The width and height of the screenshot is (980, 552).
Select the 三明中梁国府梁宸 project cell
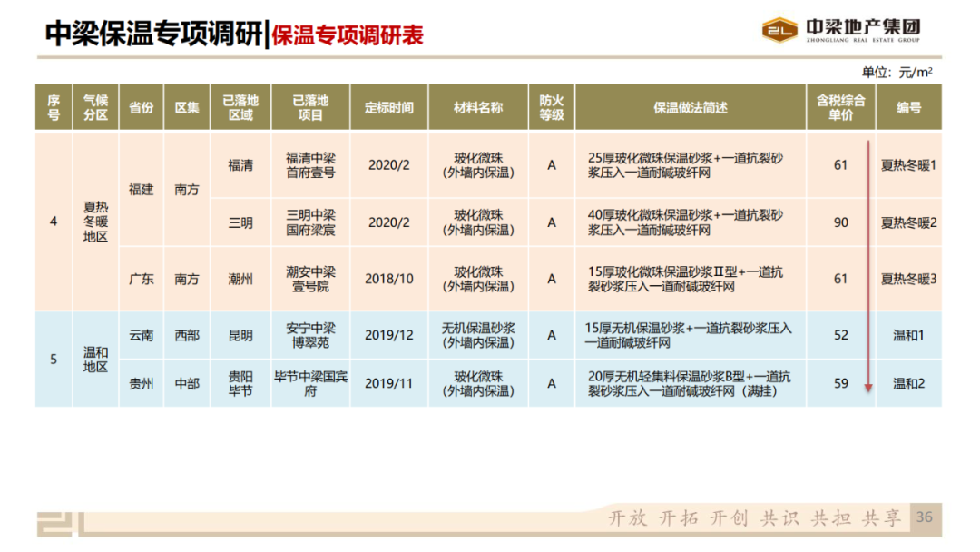click(x=310, y=222)
